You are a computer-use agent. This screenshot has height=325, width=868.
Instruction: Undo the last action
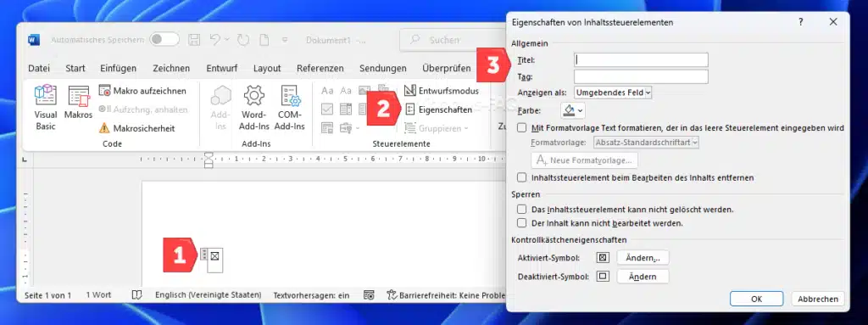[x=214, y=40]
